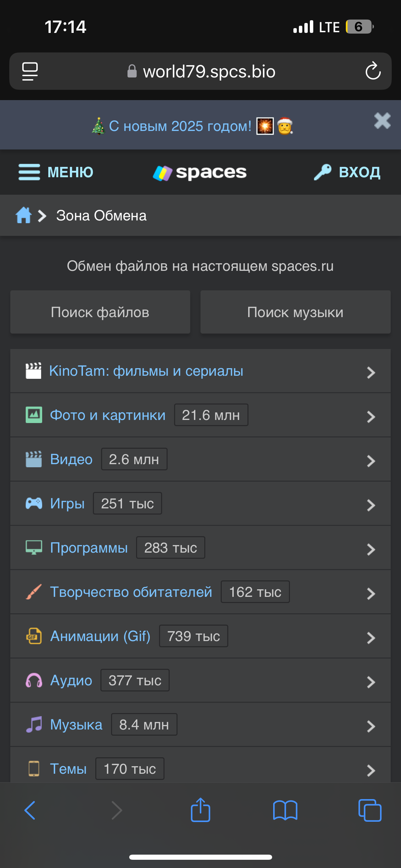Tap the page settings reader icon
Screen dimensions: 401x868
30,71
